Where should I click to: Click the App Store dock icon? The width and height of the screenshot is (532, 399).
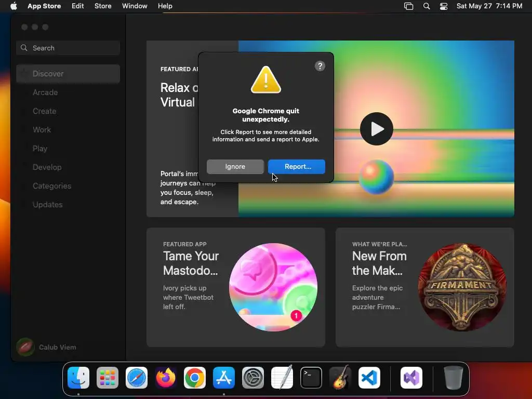(224, 378)
